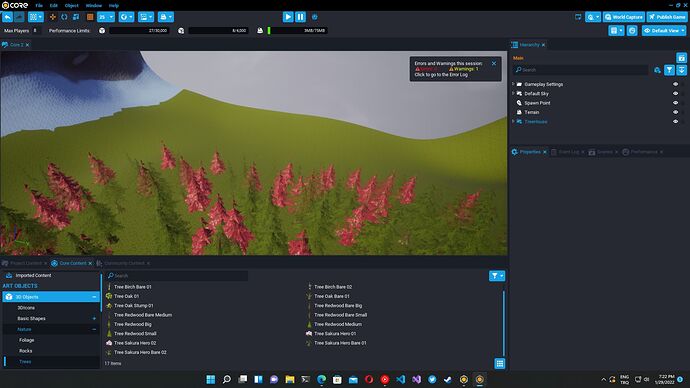Click the networked objects limit icon

(181, 30)
